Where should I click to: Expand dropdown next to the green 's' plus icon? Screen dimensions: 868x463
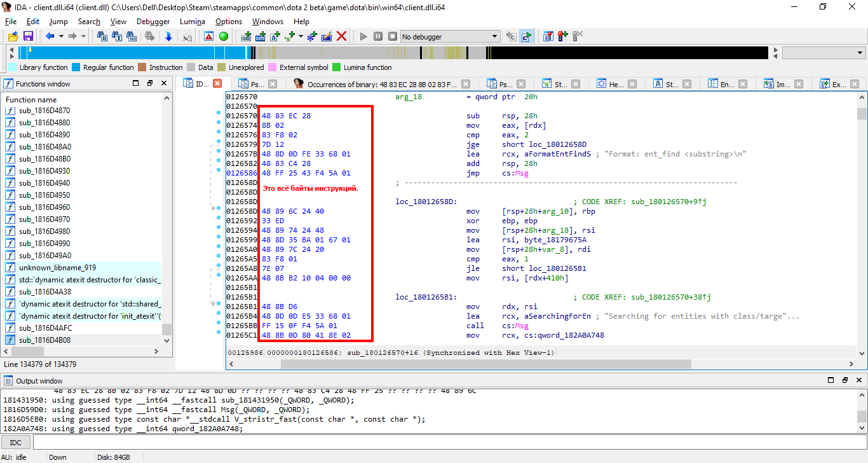click(301, 36)
